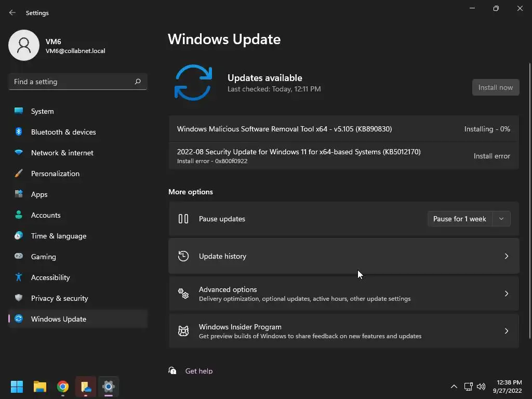Click Pause for 1 week button
This screenshot has height=399, width=532.
pyautogui.click(x=460, y=219)
